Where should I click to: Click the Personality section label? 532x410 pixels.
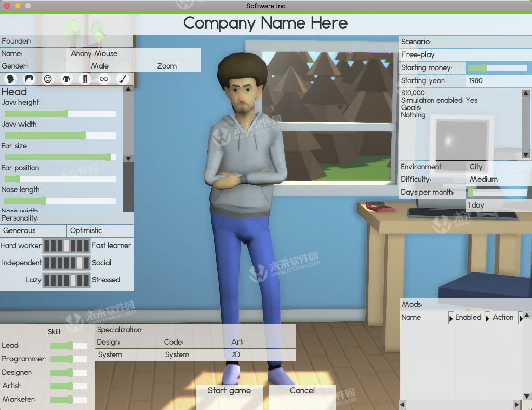point(20,218)
